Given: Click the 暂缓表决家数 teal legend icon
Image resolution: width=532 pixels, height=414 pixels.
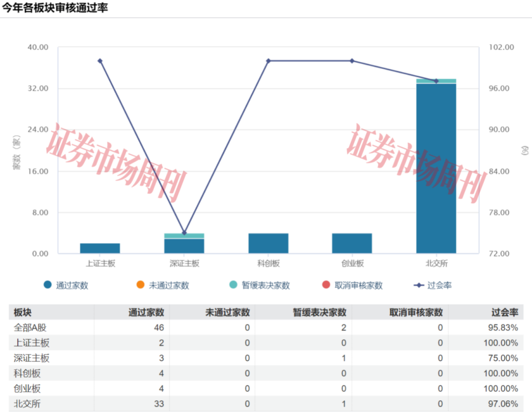Looking at the screenshot, I should click(x=232, y=285).
